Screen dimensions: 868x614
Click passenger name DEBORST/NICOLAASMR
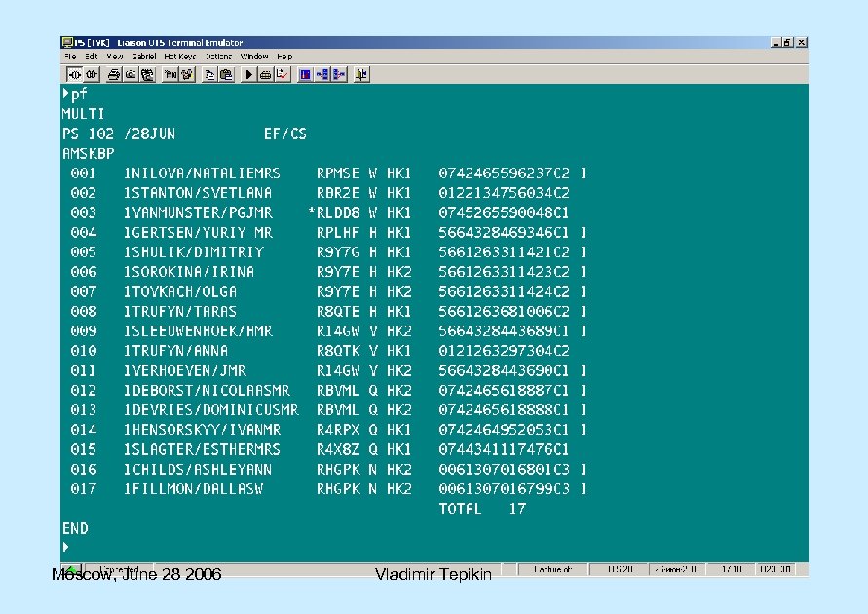(210, 390)
